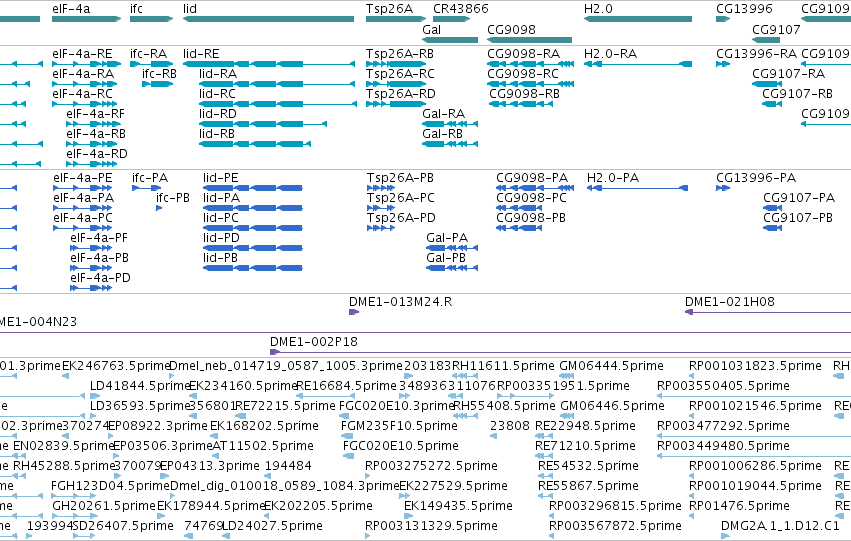Click EST EK227529.5prime

(454, 486)
